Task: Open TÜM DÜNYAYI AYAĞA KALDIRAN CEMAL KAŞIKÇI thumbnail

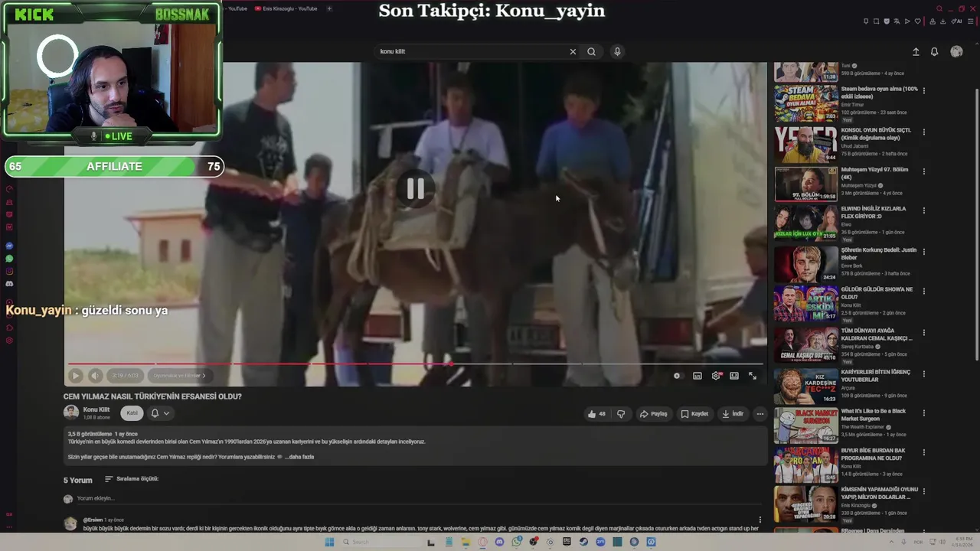Action: pos(806,345)
